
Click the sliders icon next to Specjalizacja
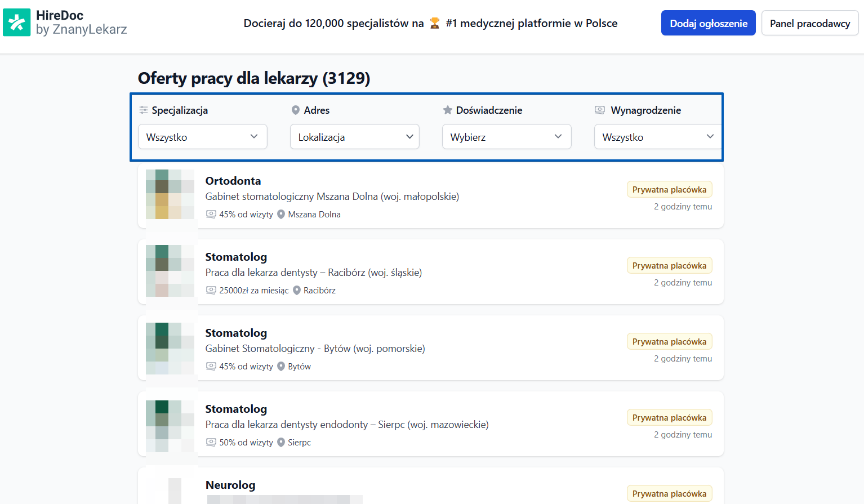[144, 110]
